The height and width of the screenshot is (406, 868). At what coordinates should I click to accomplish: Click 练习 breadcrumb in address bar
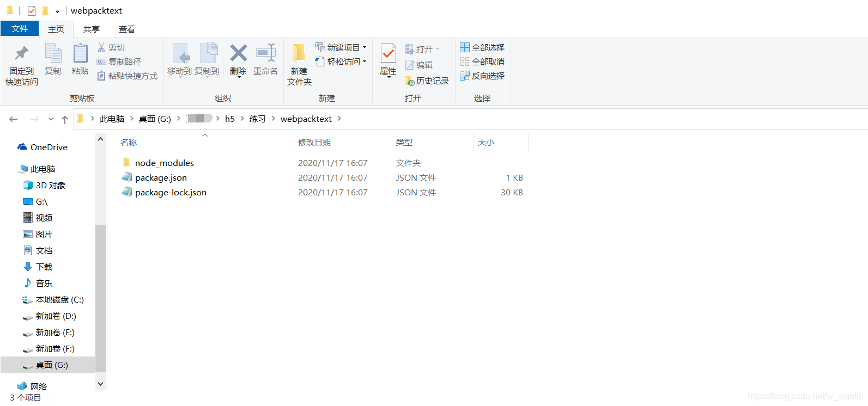[257, 119]
